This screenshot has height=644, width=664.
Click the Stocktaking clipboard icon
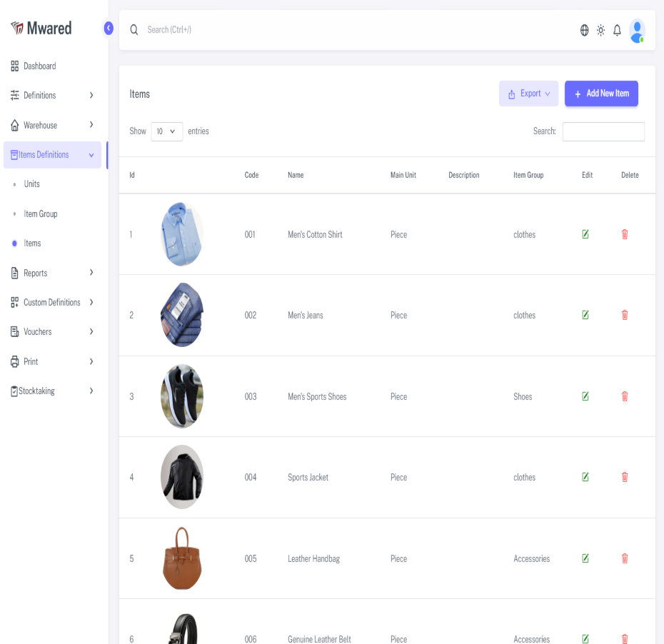[14, 391]
